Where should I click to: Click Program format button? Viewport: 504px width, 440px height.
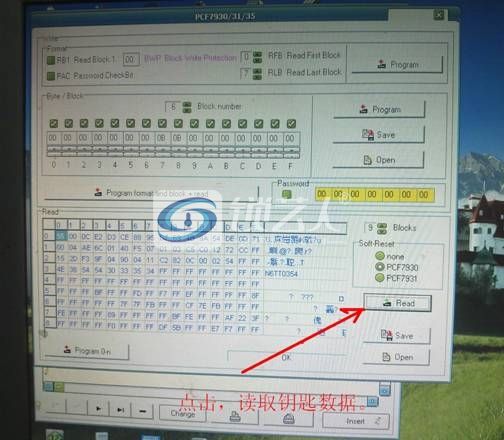tap(151, 193)
